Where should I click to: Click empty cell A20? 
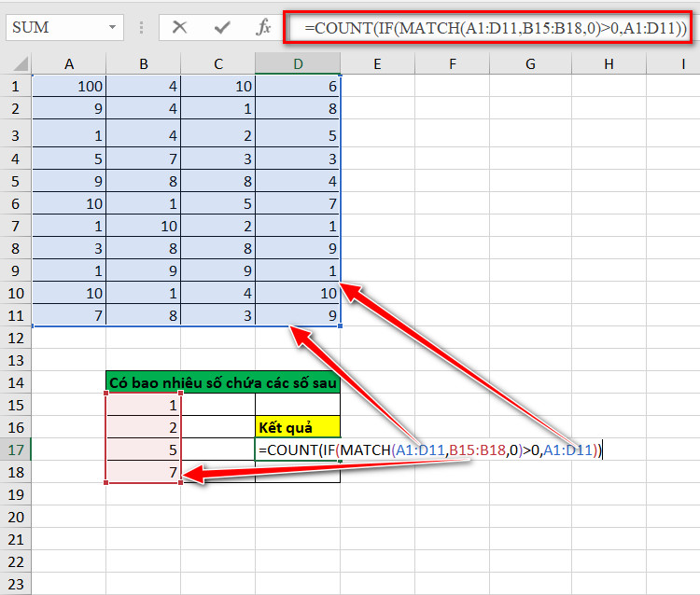pyautogui.click(x=69, y=517)
